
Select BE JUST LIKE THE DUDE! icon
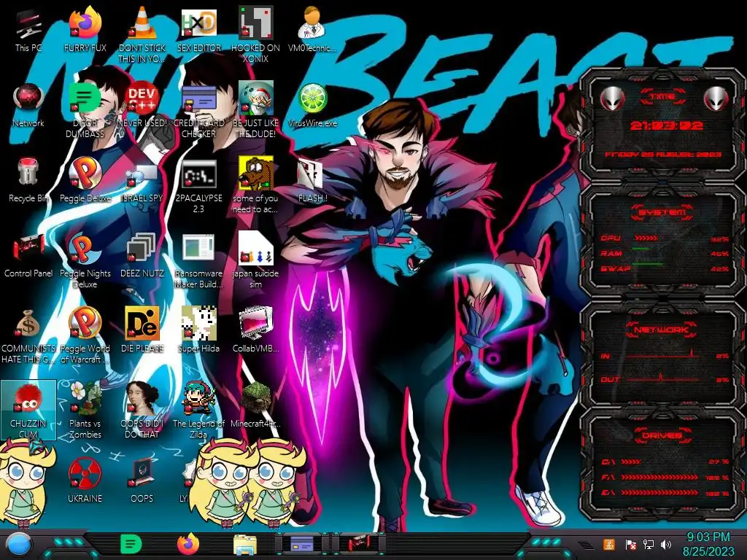coord(255,111)
